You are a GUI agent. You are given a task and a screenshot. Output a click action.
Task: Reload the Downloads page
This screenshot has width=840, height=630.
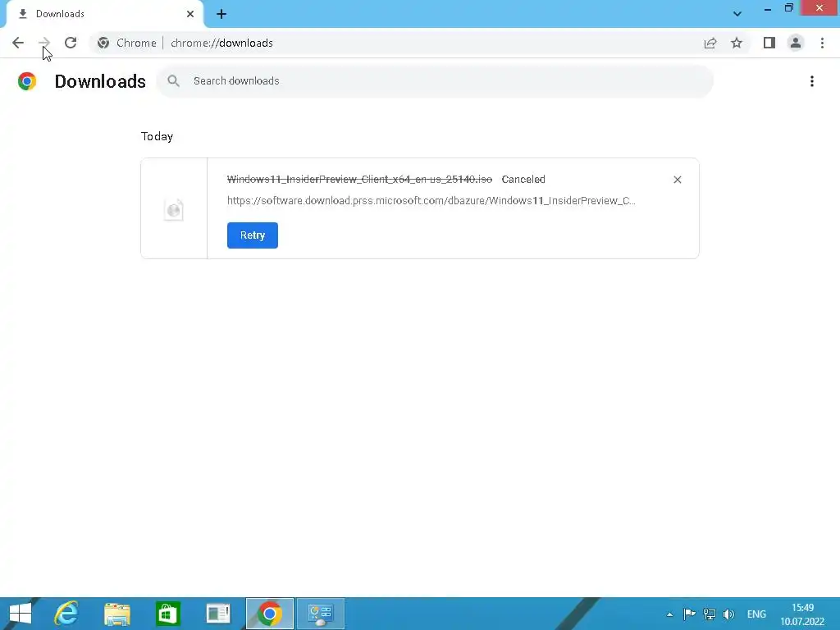tap(71, 43)
